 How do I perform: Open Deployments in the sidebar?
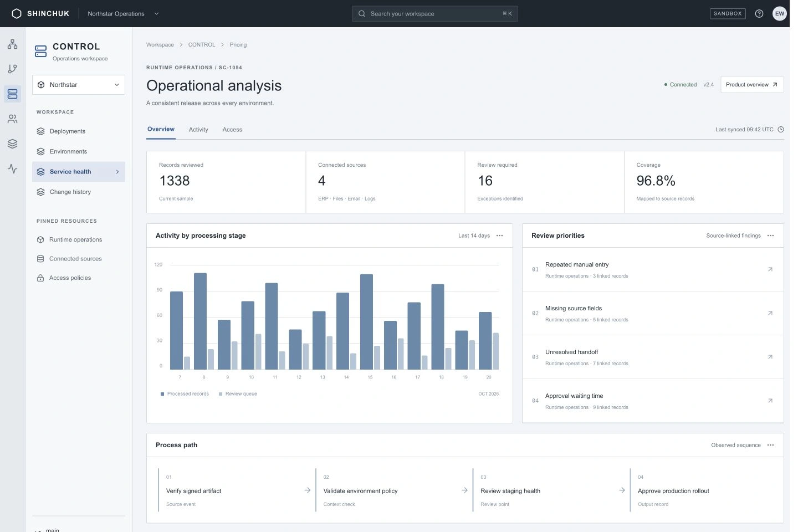(x=79, y=131)
